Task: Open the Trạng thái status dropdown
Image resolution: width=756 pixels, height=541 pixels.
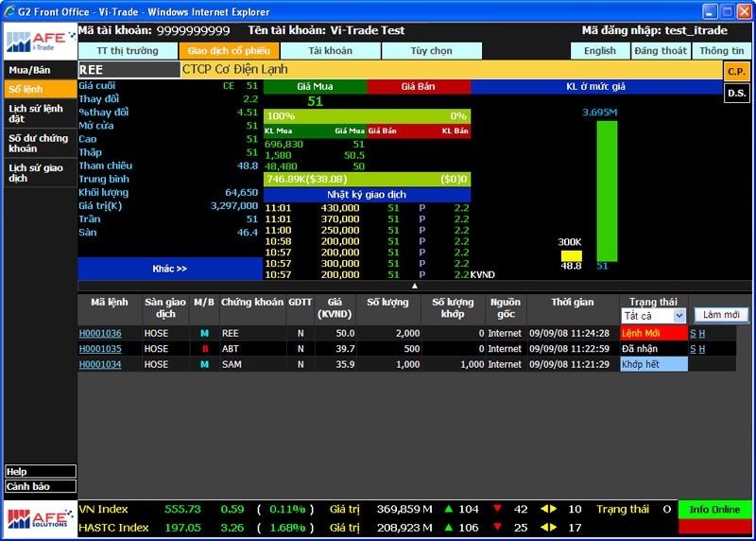Action: coord(653,316)
